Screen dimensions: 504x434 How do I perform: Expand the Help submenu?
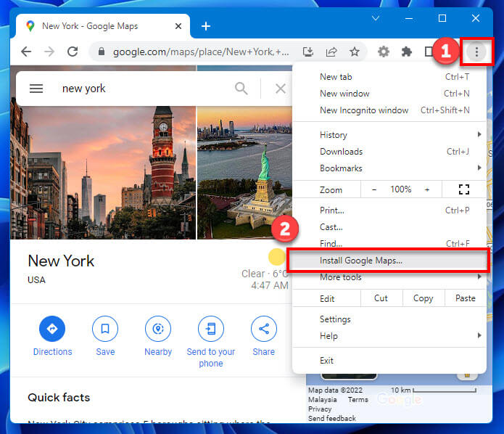[389, 336]
